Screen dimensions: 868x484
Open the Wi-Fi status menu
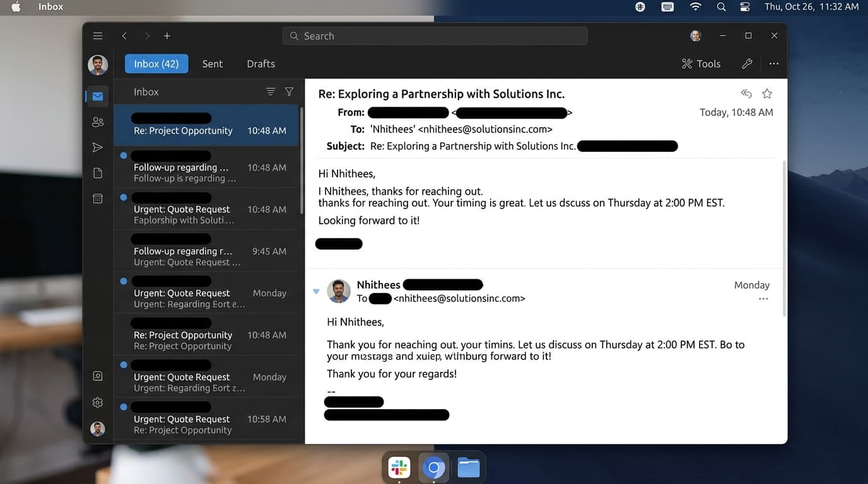[695, 7]
